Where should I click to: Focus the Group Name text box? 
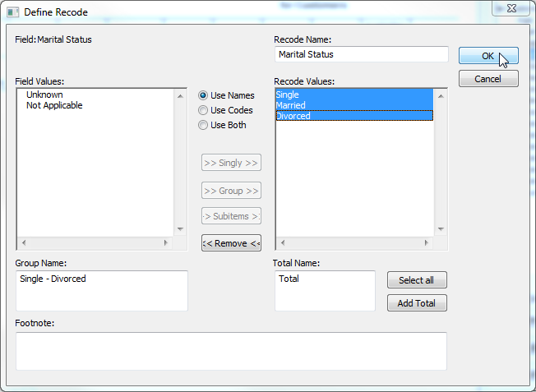[x=101, y=291]
